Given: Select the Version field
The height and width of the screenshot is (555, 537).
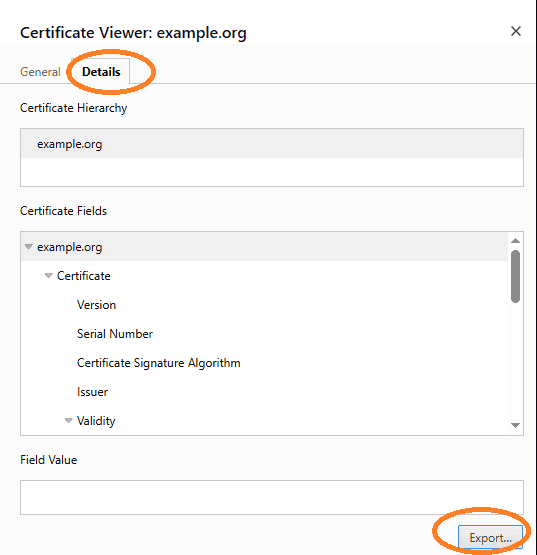Looking at the screenshot, I should tap(264, 305).
